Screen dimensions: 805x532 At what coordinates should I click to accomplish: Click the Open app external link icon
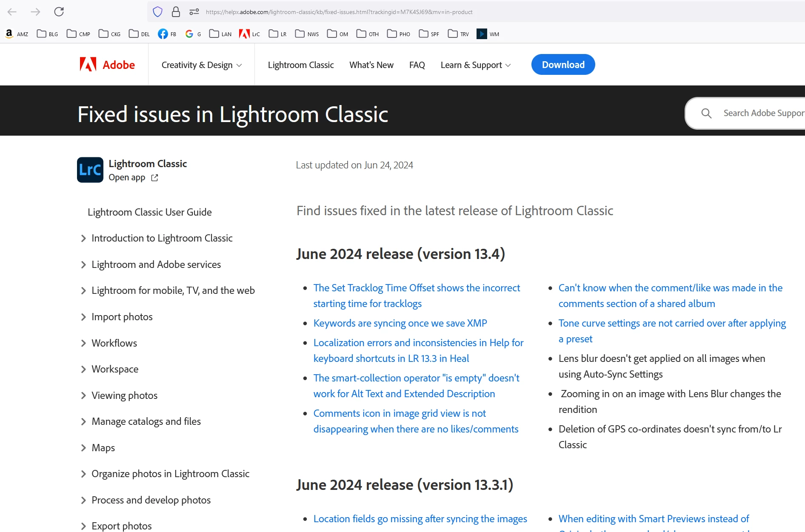tap(154, 178)
